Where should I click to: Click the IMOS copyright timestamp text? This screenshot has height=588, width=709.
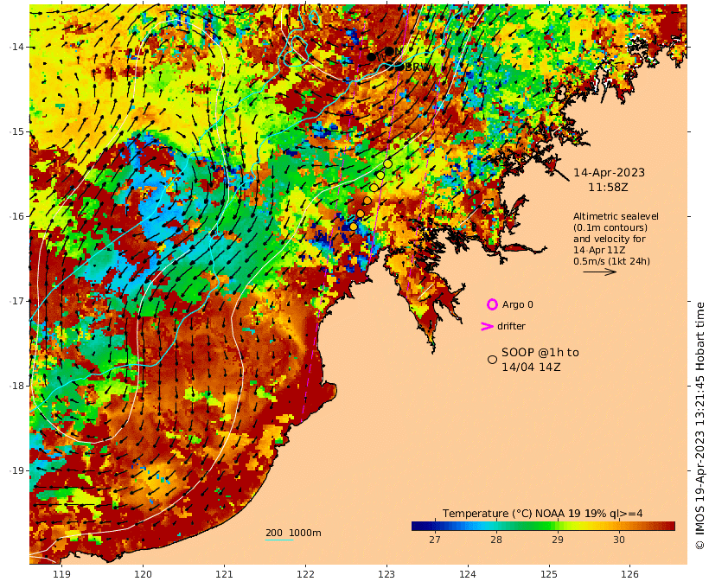pyautogui.click(x=700, y=425)
